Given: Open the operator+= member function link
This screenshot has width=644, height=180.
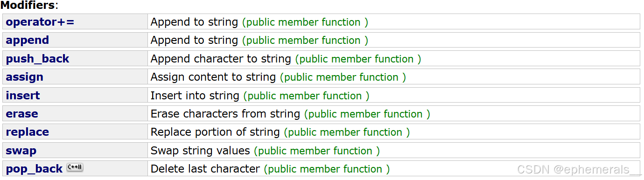Looking at the screenshot, I should click(x=40, y=22).
